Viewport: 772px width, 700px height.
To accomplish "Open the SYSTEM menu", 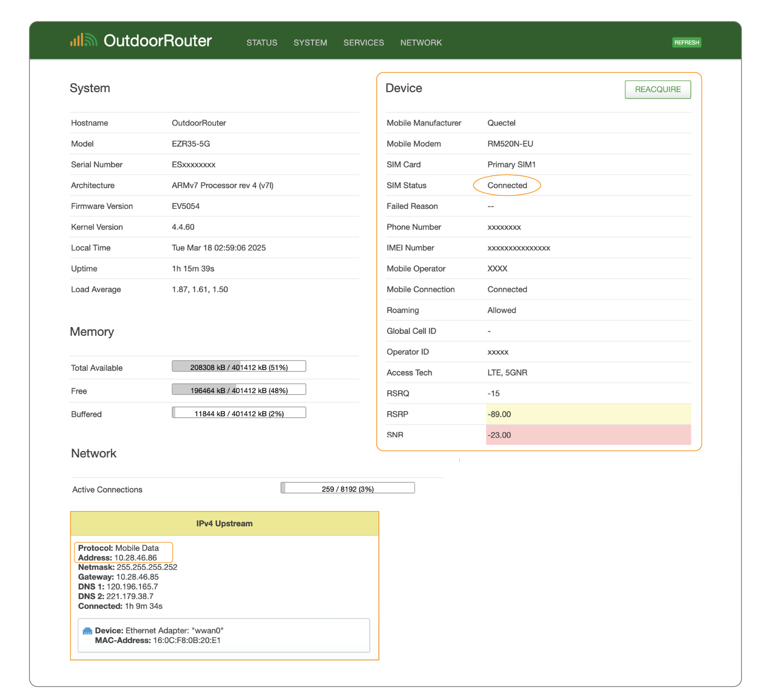I will (310, 42).
